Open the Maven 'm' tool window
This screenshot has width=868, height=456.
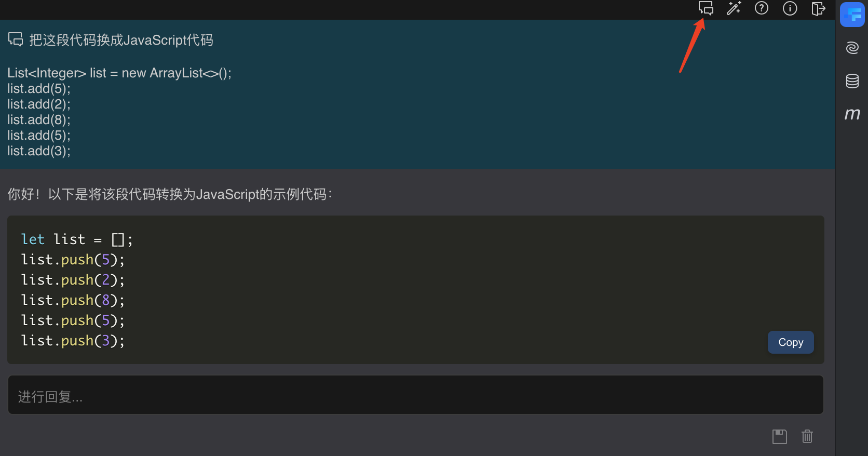[852, 114]
